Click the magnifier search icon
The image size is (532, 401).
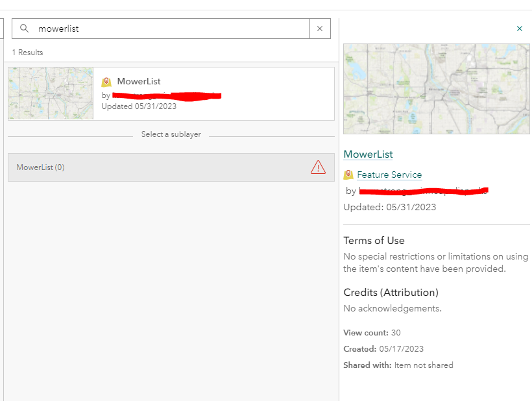[x=25, y=29]
